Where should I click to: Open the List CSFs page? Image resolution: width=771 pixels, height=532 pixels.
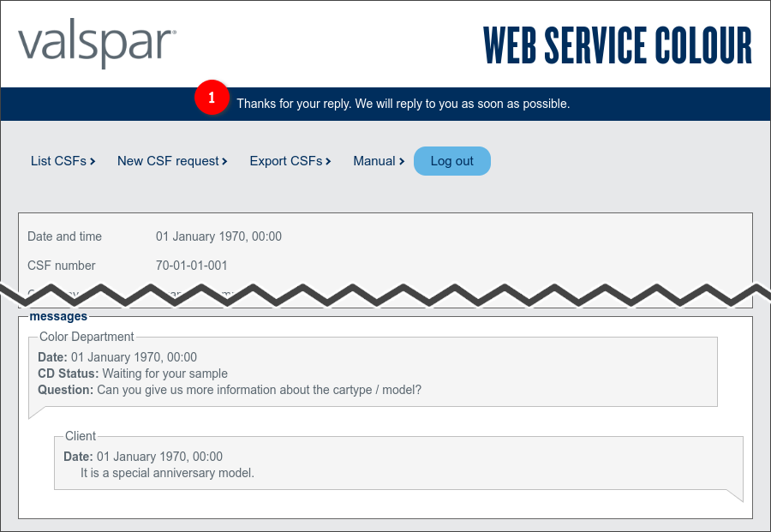[x=58, y=161]
